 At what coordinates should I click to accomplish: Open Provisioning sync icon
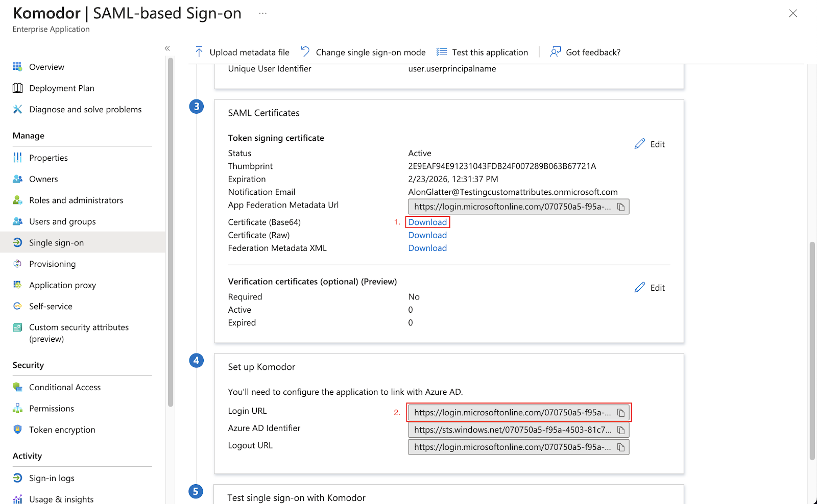point(17,264)
